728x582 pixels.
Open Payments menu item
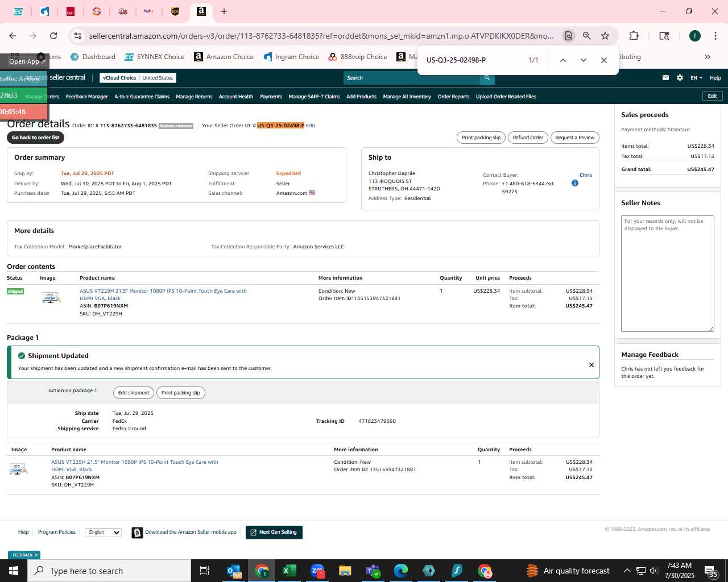coord(271,97)
